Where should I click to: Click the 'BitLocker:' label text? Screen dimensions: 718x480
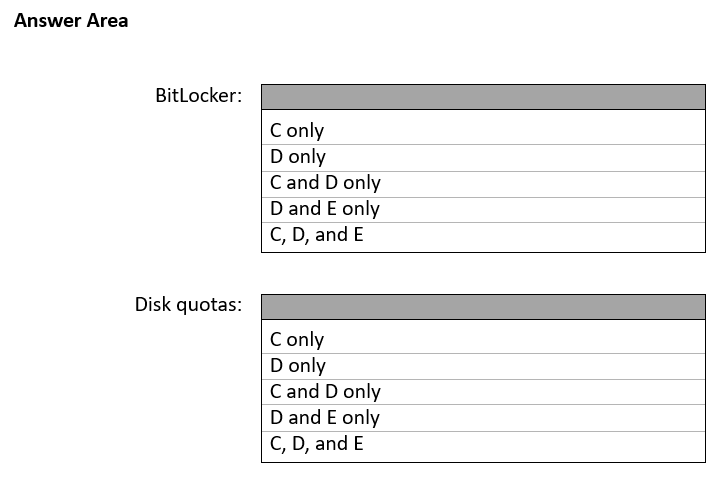198,97
